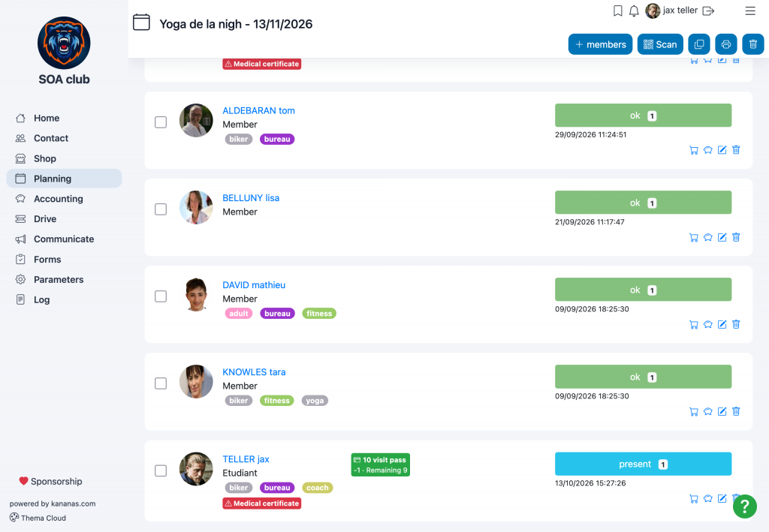This screenshot has height=532, width=769.
Task: Open cart icon for ALDEBARAN tom
Action: pos(694,150)
